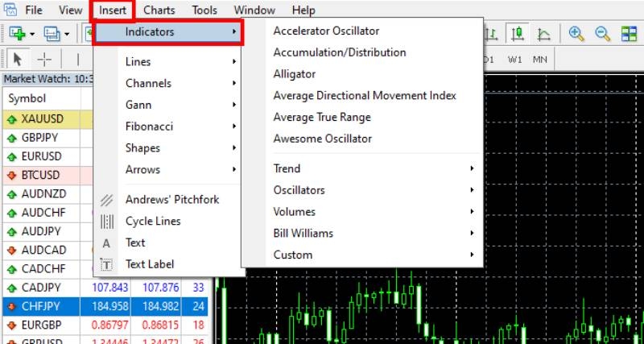
Task: Open the Profiles dropdown icon
Action: click(x=54, y=34)
